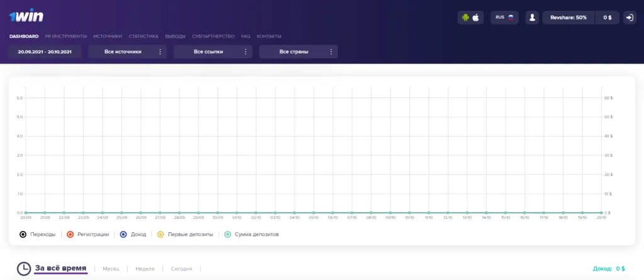Click the user profile icon
The image size is (644, 280).
(533, 18)
